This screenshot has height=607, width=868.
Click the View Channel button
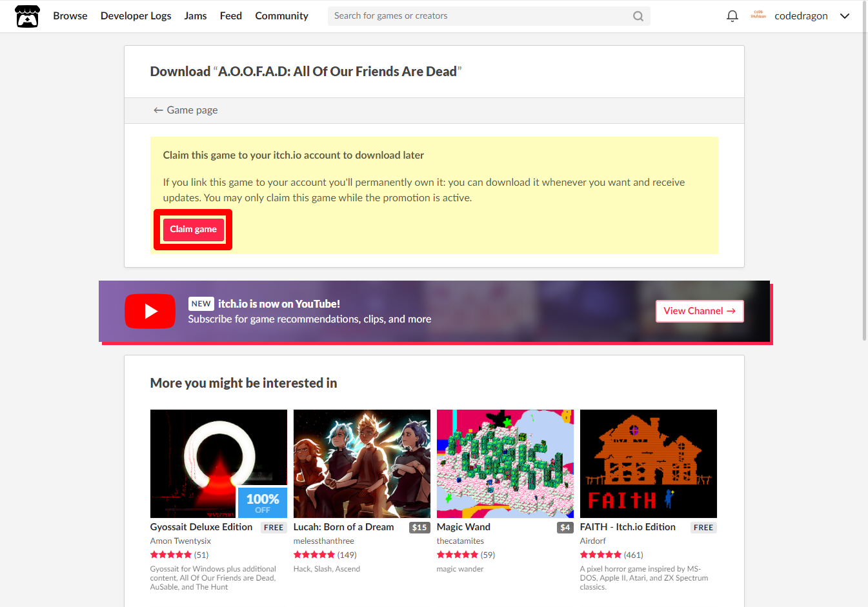(x=700, y=311)
